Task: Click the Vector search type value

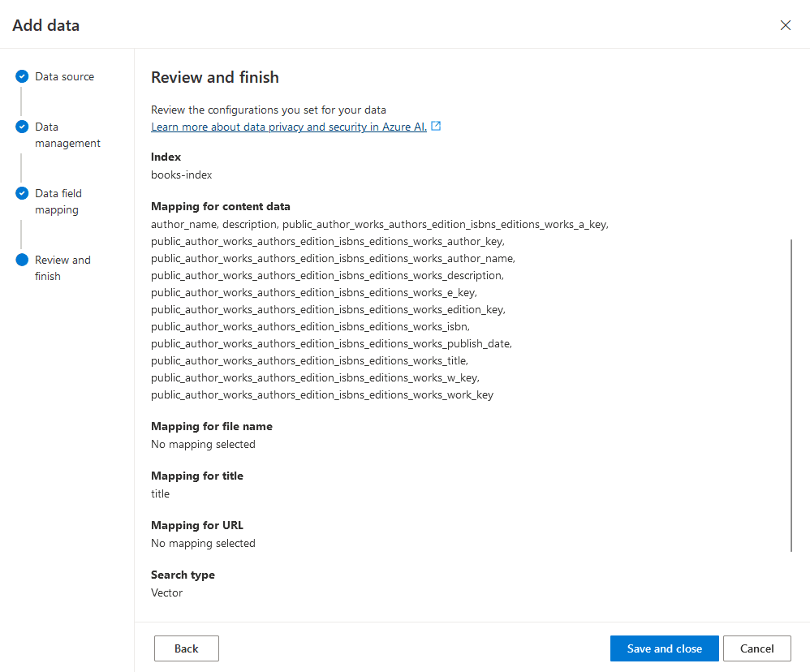Action: pos(166,592)
